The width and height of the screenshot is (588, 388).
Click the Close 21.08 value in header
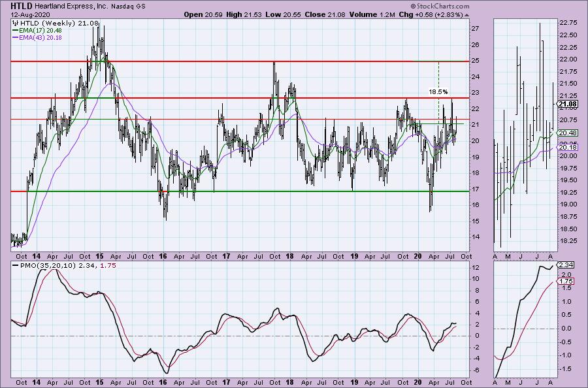325,14
